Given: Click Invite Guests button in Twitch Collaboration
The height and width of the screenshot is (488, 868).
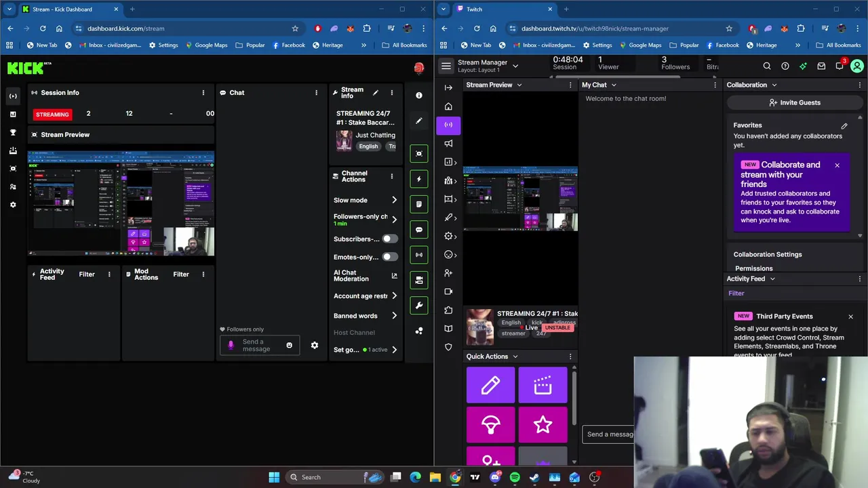Looking at the screenshot, I should (x=794, y=103).
